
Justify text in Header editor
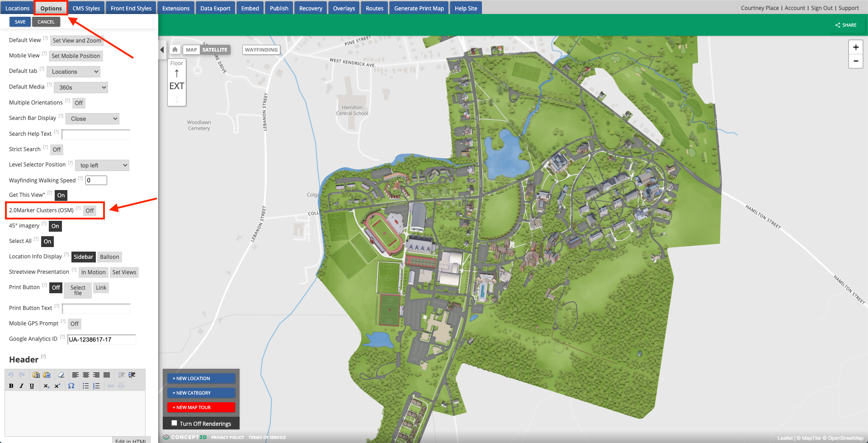[107, 375]
